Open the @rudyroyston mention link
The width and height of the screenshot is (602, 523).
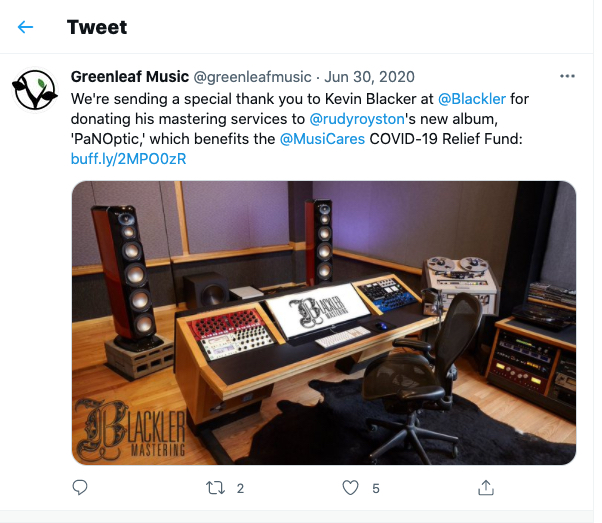[x=357, y=119]
